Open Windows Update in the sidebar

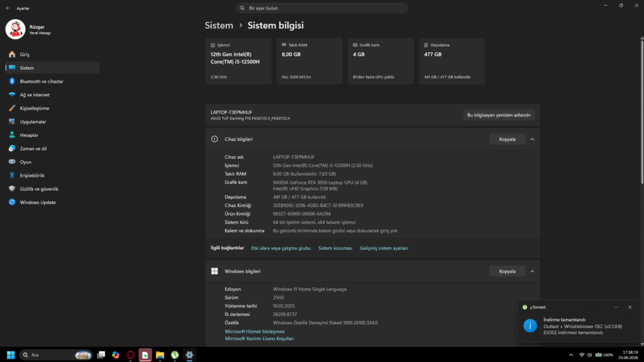[x=52, y=202]
